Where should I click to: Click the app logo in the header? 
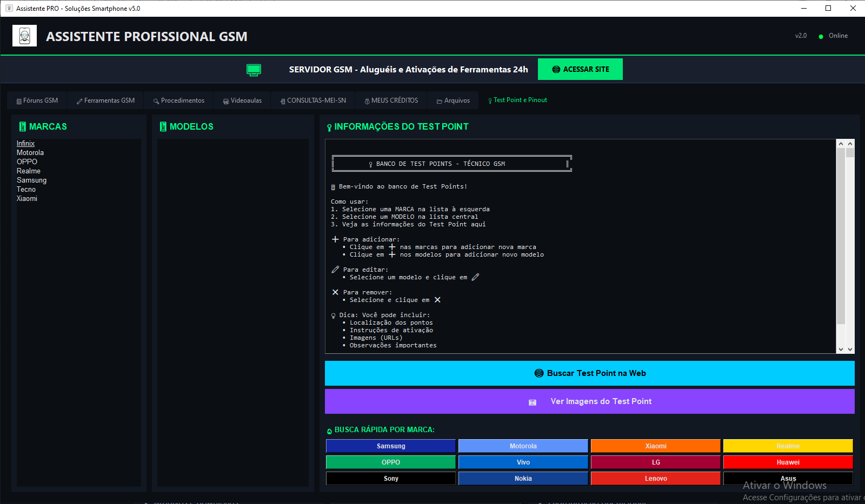(x=25, y=36)
